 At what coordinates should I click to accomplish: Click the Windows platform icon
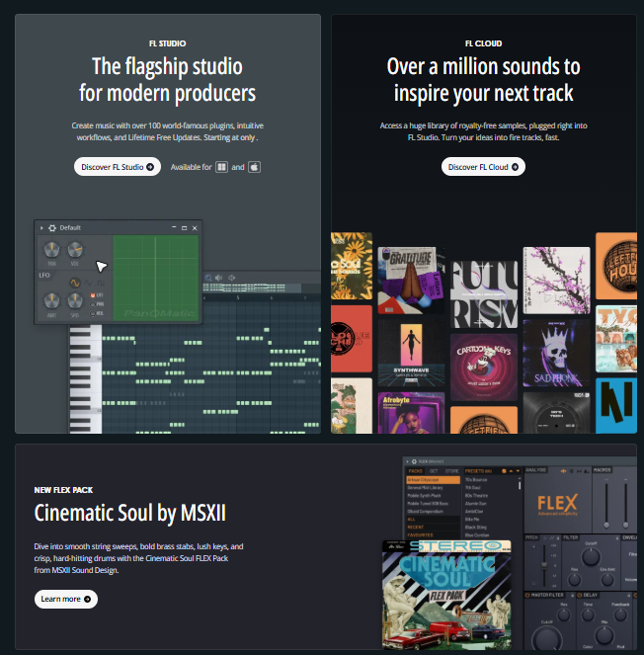click(x=221, y=167)
